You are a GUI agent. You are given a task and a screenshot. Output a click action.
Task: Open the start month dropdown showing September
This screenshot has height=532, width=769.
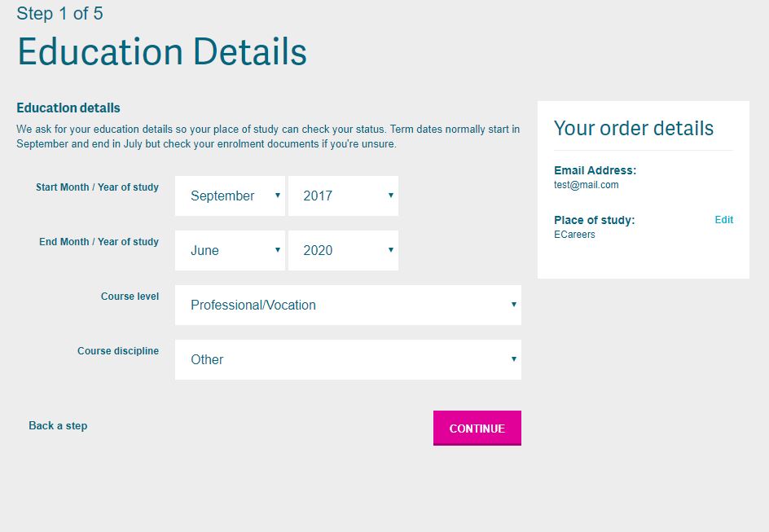click(x=230, y=196)
